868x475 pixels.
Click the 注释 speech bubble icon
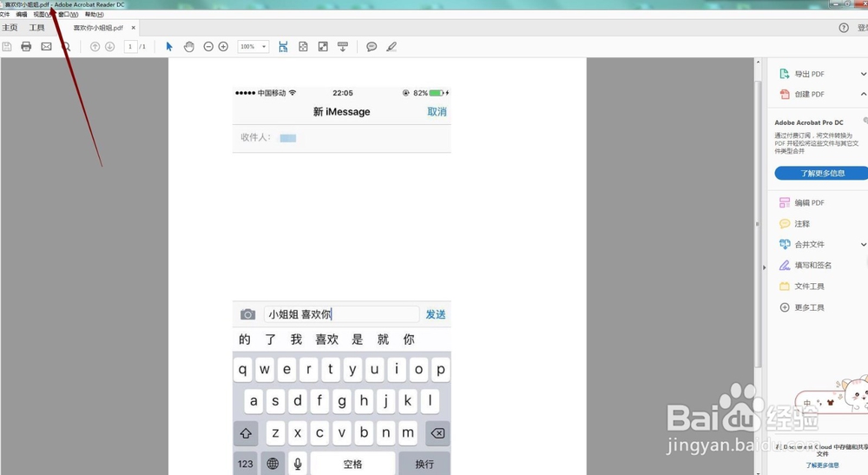pyautogui.click(x=785, y=224)
